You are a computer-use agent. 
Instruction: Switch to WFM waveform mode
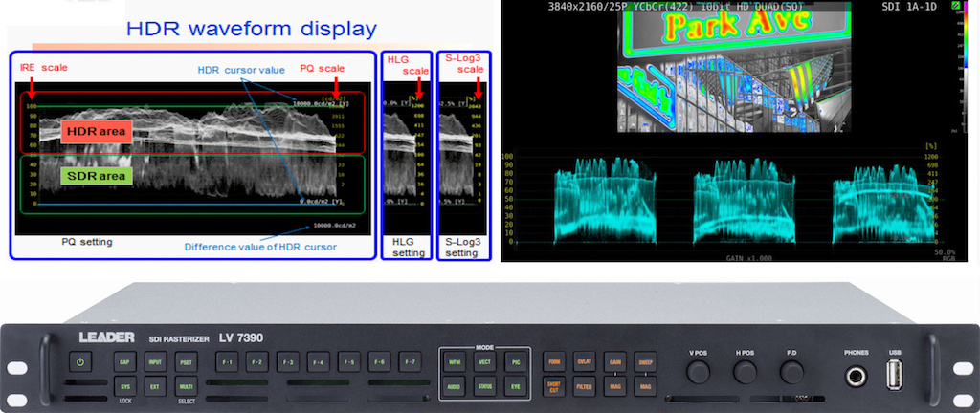tap(454, 361)
